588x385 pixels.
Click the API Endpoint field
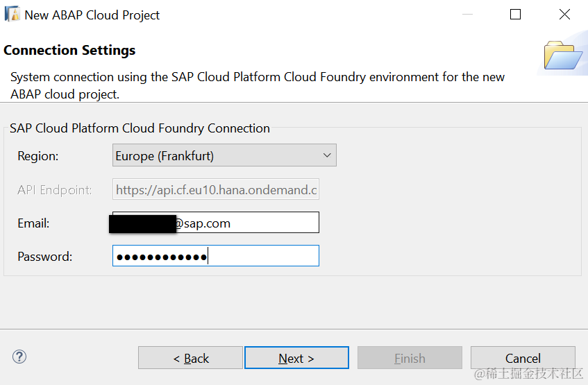pyautogui.click(x=216, y=189)
